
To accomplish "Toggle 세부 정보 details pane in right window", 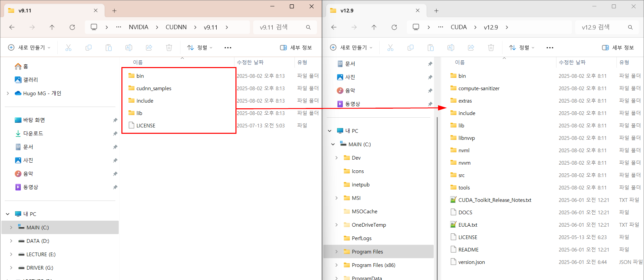I will tap(618, 48).
